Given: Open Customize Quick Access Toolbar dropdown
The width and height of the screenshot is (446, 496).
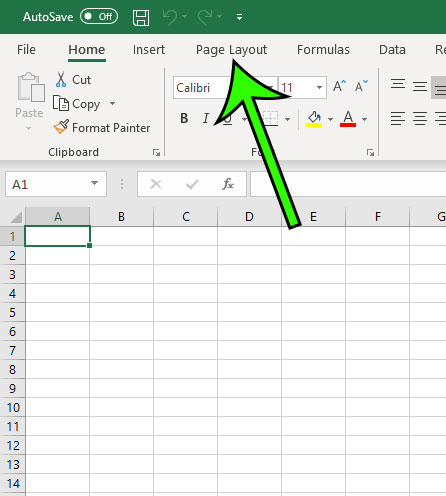Looking at the screenshot, I should pyautogui.click(x=239, y=17).
